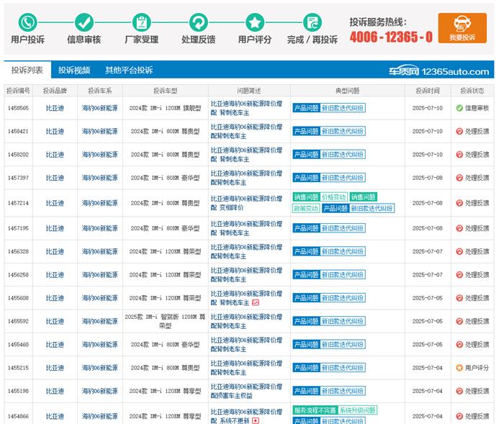Click red status icon for complaint 1455592
The width and height of the screenshot is (504, 424).
(459, 321)
